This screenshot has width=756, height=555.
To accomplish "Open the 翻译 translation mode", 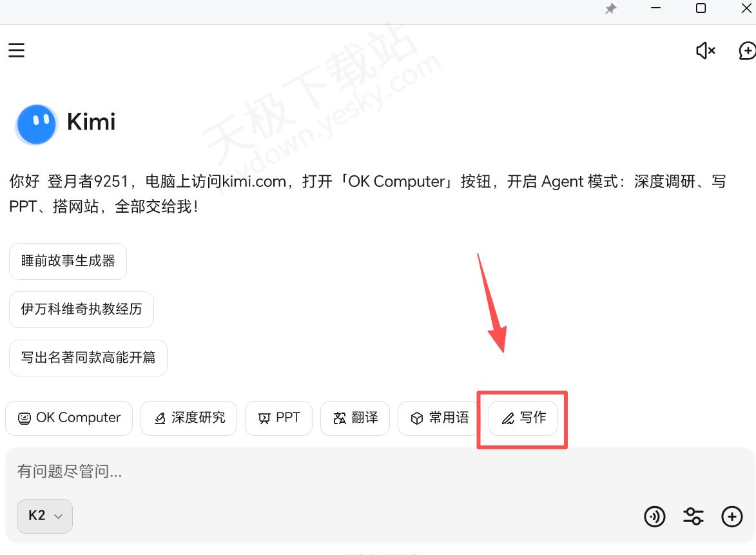I will coord(355,418).
